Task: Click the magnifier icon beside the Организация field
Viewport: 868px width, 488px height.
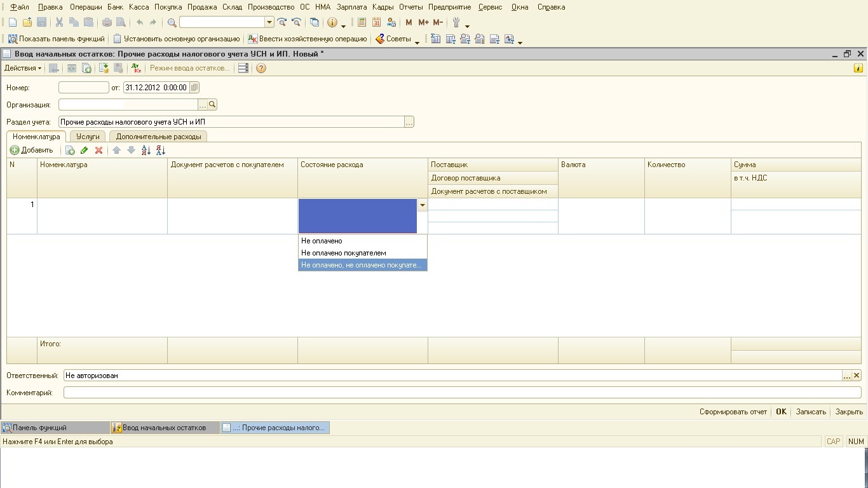Action: (212, 105)
